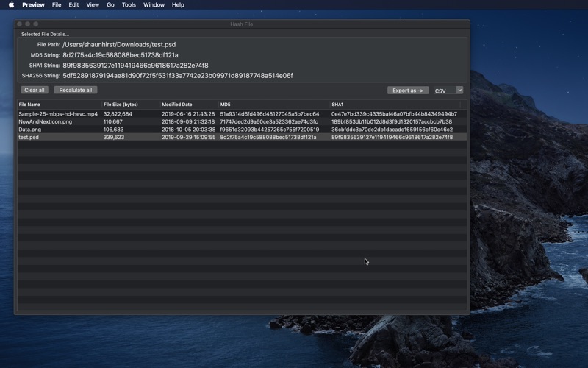Click SHA1 cell starting 0e47e7bd339
The width and height of the screenshot is (588, 368).
click(x=394, y=114)
